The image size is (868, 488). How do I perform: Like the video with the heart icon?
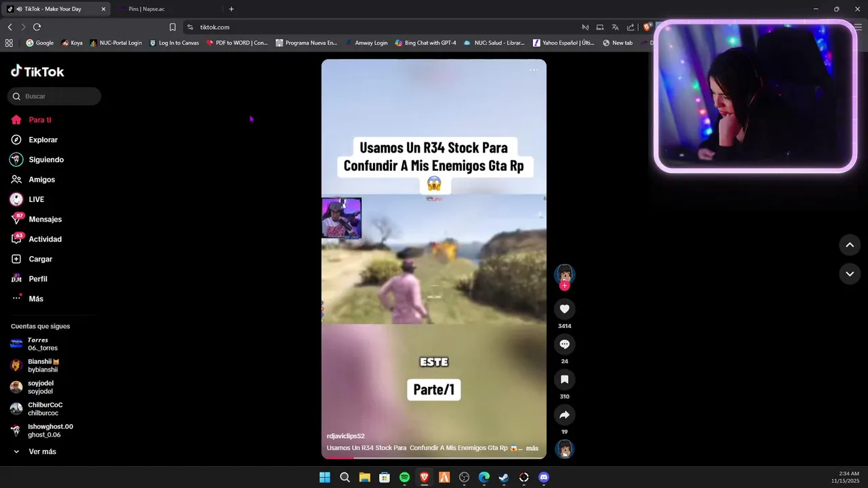[564, 309]
